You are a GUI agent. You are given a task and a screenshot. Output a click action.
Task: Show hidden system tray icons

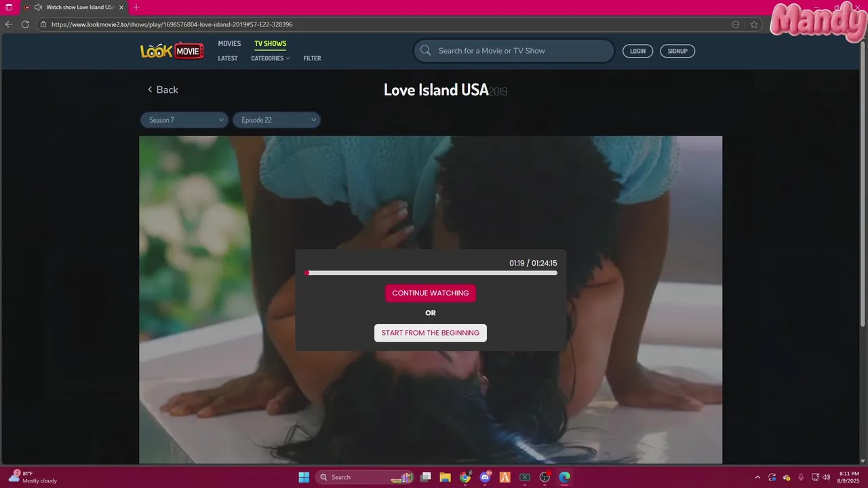757,477
